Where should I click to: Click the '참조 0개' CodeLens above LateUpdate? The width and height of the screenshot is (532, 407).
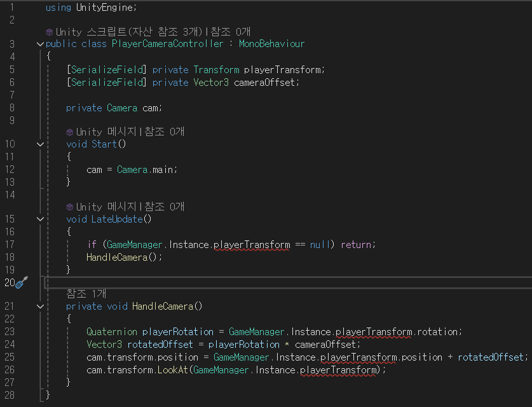pyautogui.click(x=164, y=207)
